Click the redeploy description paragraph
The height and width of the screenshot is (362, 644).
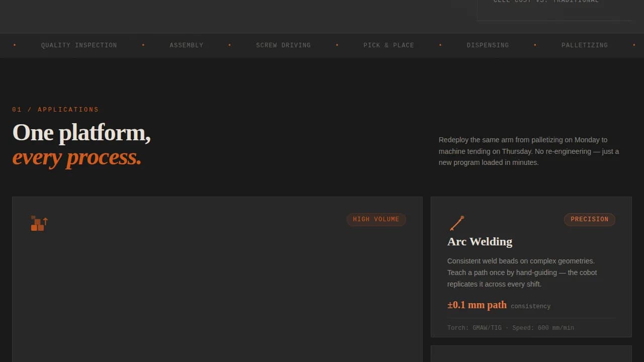point(528,151)
